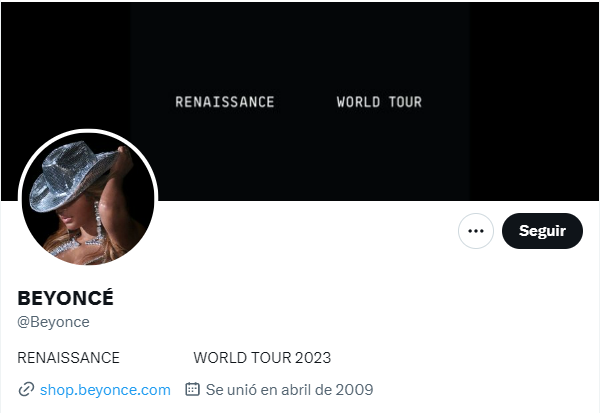Click WORLD TOUR 2023 in the bio
Image resolution: width=601 pixels, height=413 pixels.
tap(262, 358)
